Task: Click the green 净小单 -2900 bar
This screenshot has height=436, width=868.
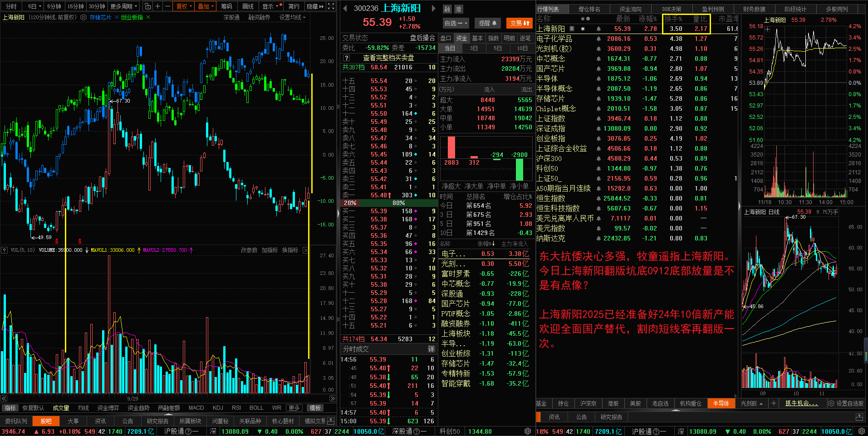Action: click(x=520, y=170)
